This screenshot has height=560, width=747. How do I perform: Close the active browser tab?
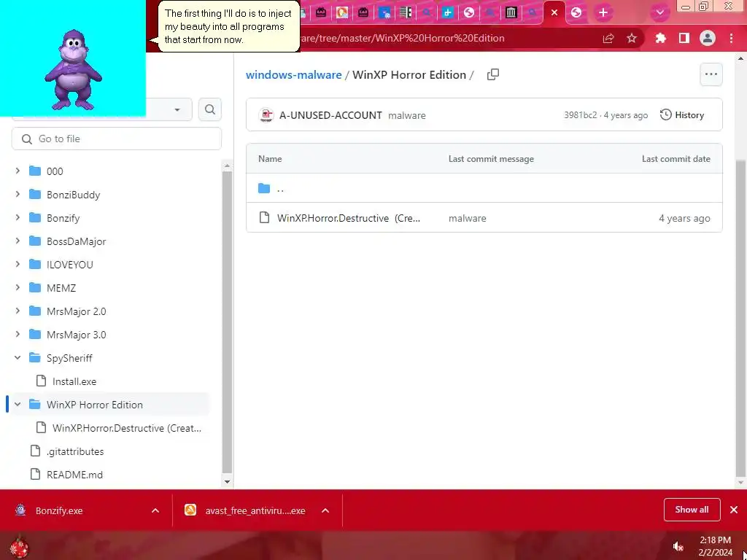tap(554, 13)
